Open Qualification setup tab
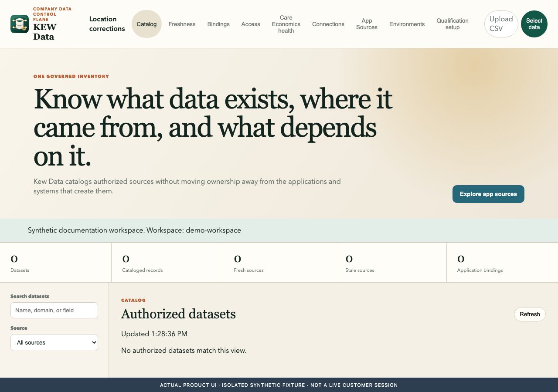This screenshot has height=392, width=558. coord(453,24)
